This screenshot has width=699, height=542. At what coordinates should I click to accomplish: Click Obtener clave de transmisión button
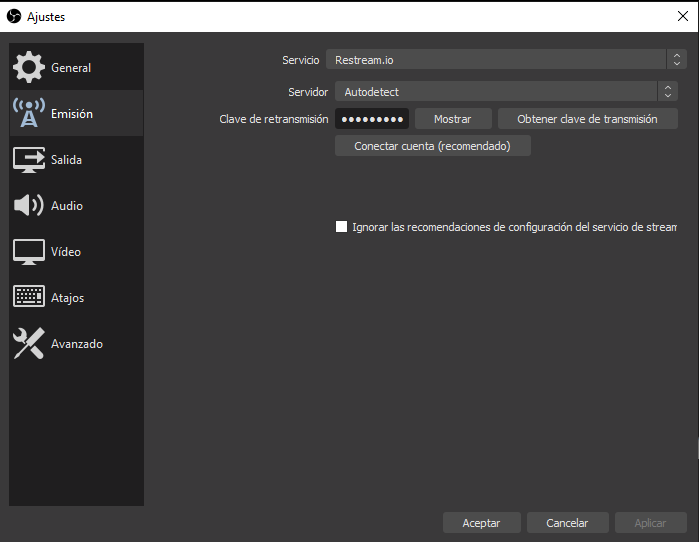point(588,119)
